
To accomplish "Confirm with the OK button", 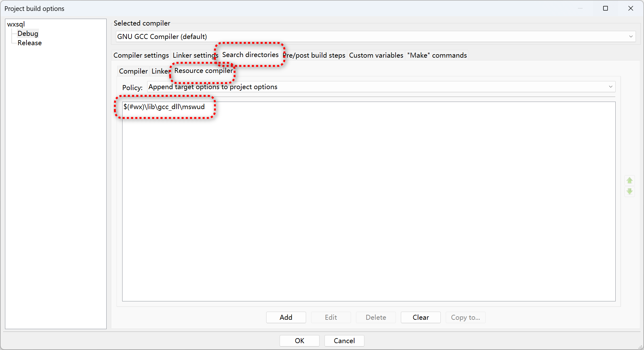I will pos(299,341).
